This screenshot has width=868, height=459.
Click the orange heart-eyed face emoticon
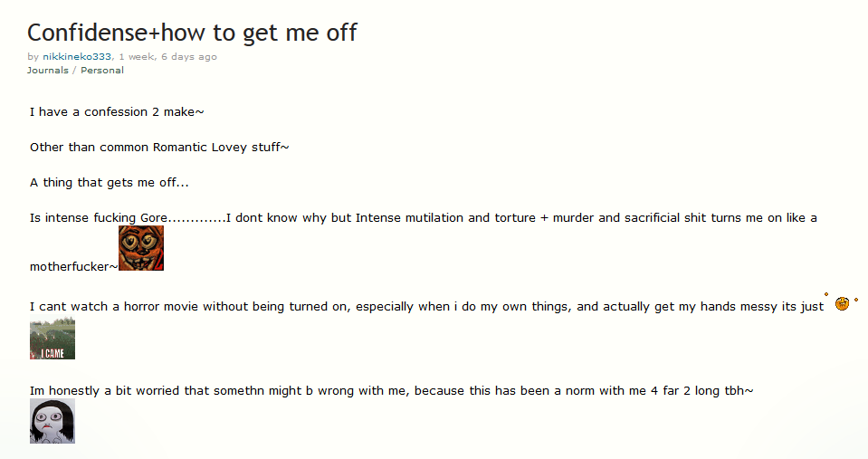(141, 249)
